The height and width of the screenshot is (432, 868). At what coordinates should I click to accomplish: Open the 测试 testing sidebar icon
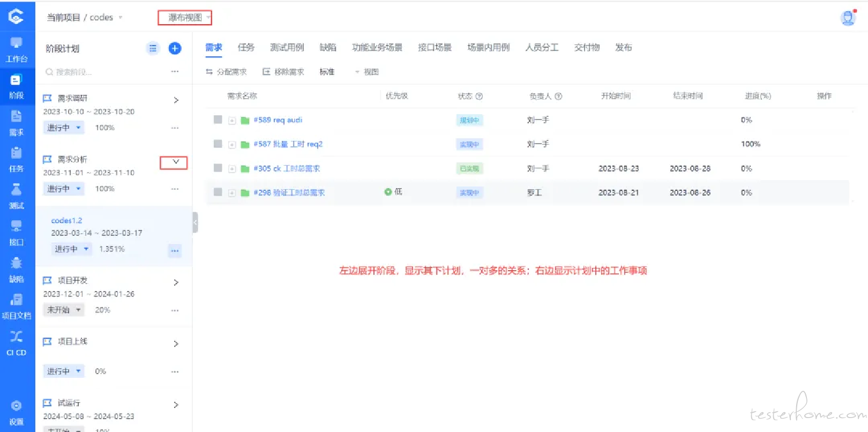[17, 197]
